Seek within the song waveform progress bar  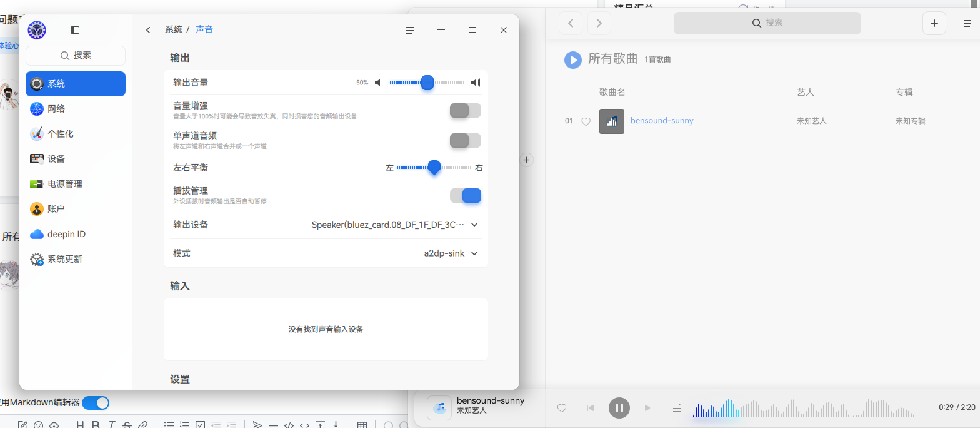point(804,408)
